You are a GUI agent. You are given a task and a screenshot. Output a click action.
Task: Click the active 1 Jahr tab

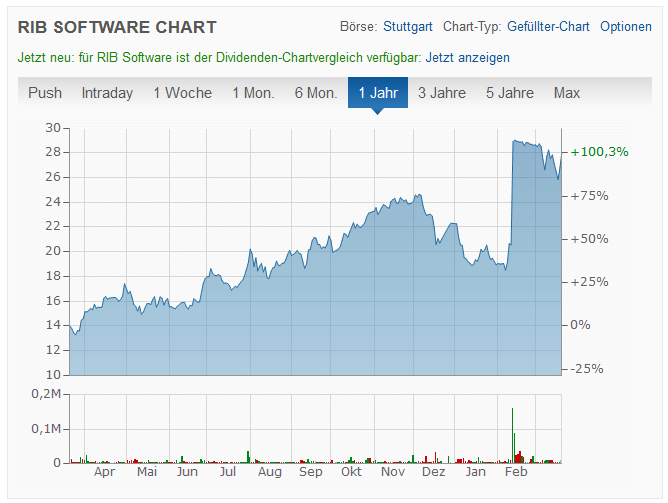[x=378, y=93]
